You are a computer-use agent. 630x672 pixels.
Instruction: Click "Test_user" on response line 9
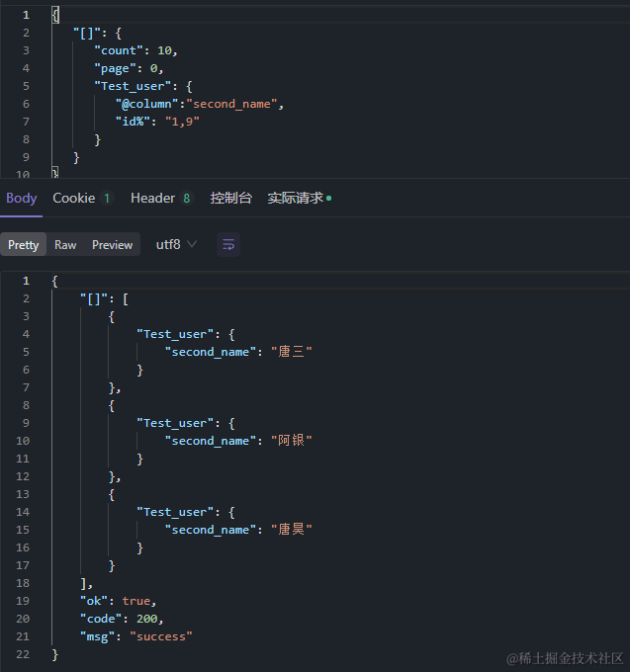[x=175, y=423]
